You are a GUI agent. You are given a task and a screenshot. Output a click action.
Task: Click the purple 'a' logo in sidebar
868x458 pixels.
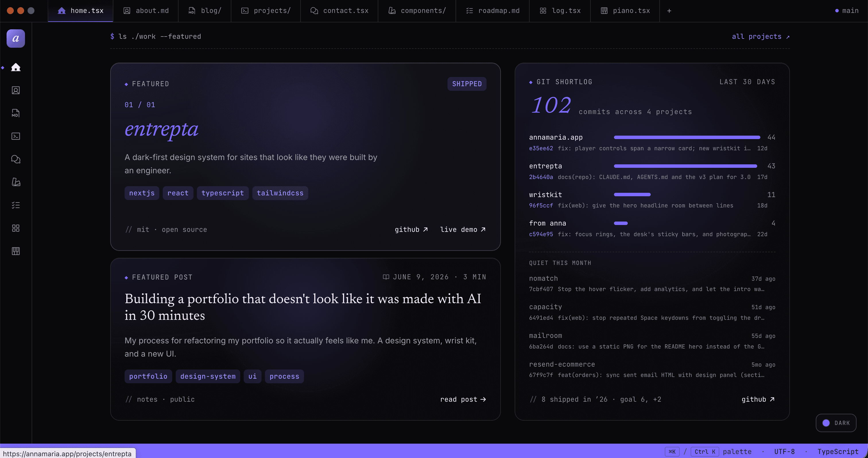pos(15,39)
